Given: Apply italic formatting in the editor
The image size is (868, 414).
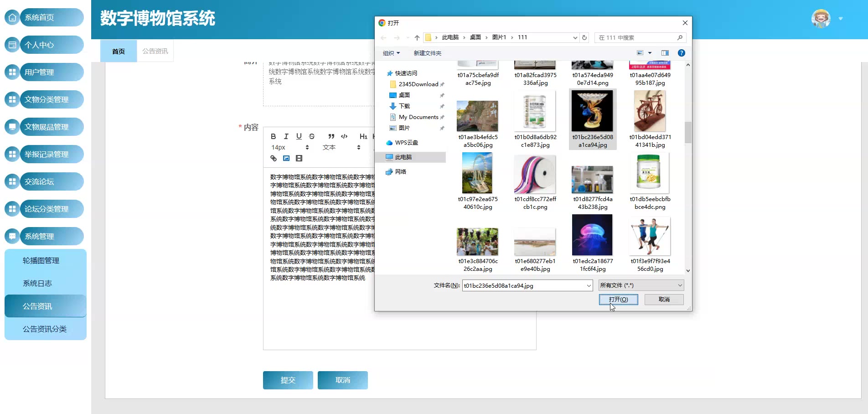Looking at the screenshot, I should pos(286,136).
